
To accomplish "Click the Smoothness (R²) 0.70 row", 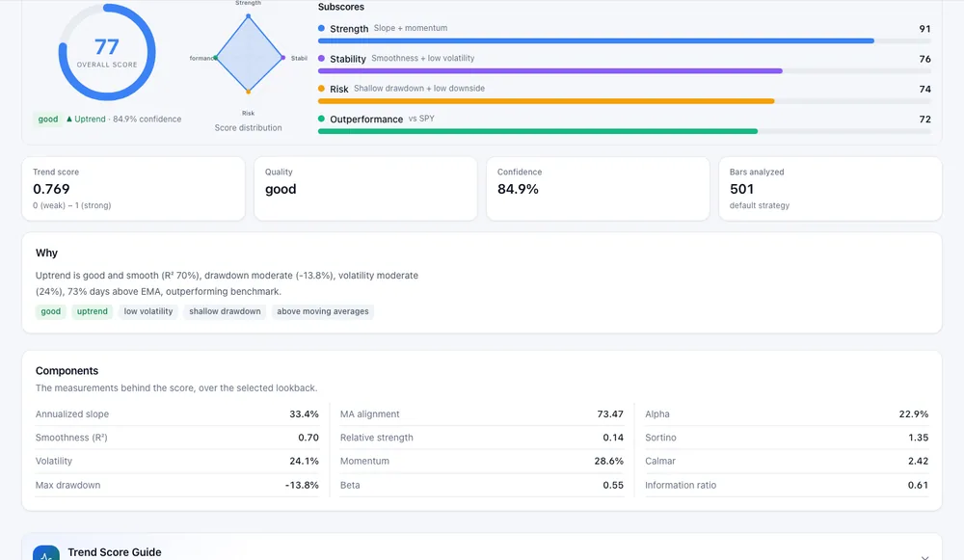I will coord(177,438).
